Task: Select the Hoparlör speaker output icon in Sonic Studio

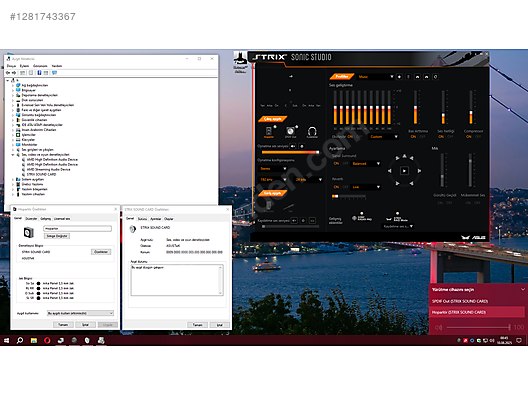Action: (269, 131)
